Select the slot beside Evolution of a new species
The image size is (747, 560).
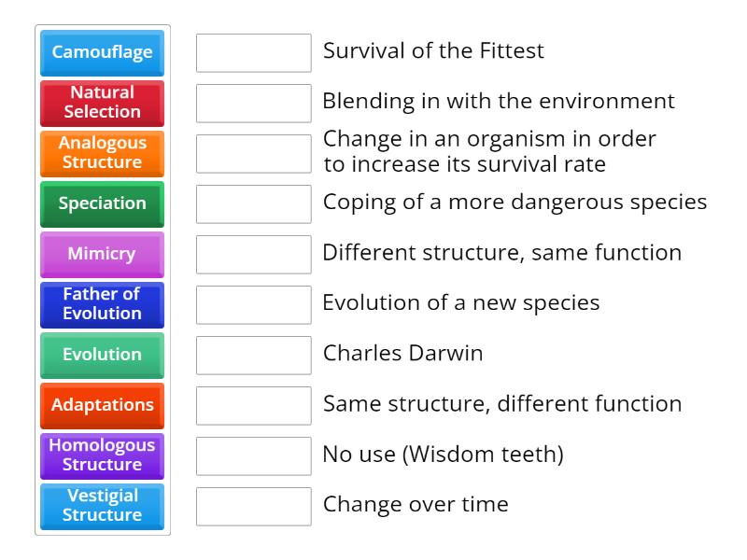click(x=253, y=304)
